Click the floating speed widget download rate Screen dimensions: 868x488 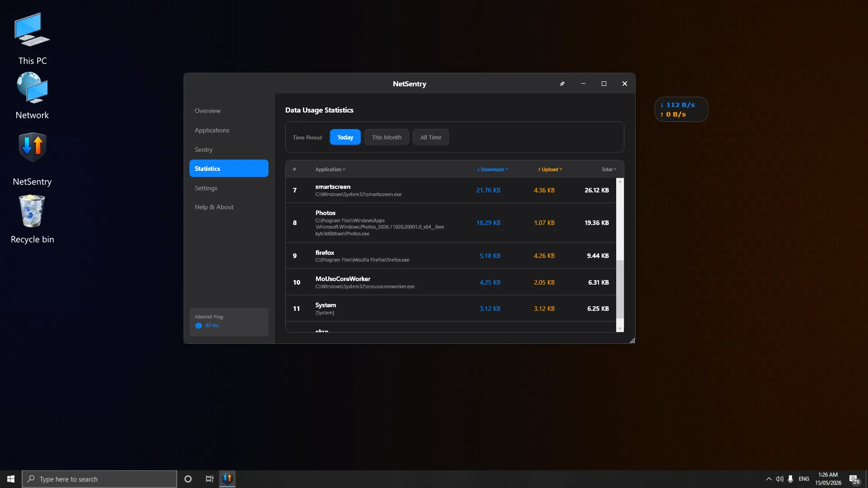click(x=678, y=105)
